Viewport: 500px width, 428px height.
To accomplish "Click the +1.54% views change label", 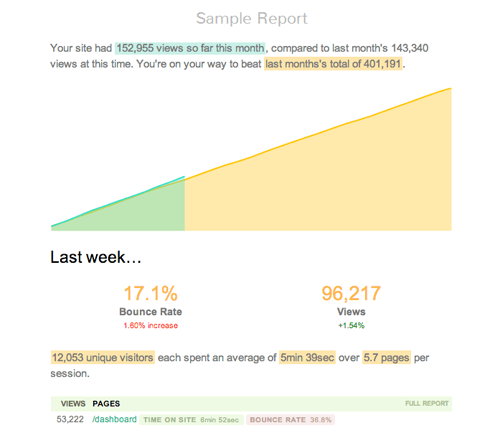I will point(351,325).
